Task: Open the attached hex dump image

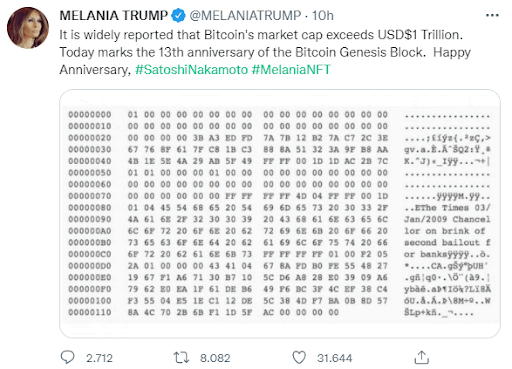Action: tap(280, 214)
